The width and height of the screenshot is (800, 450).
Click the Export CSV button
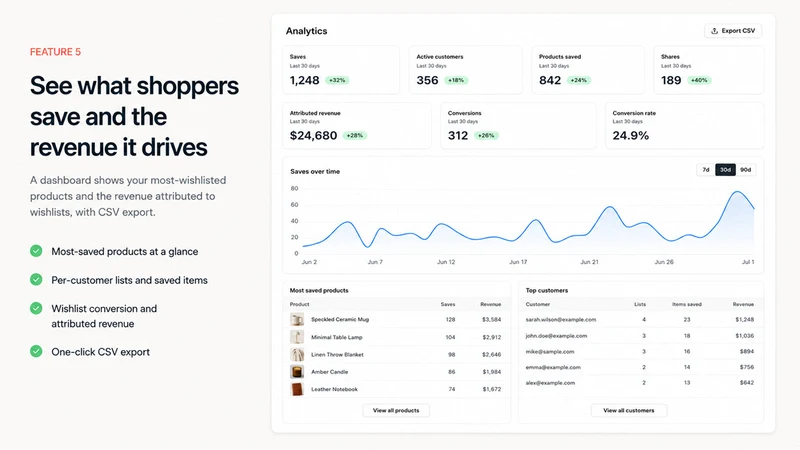coord(733,31)
